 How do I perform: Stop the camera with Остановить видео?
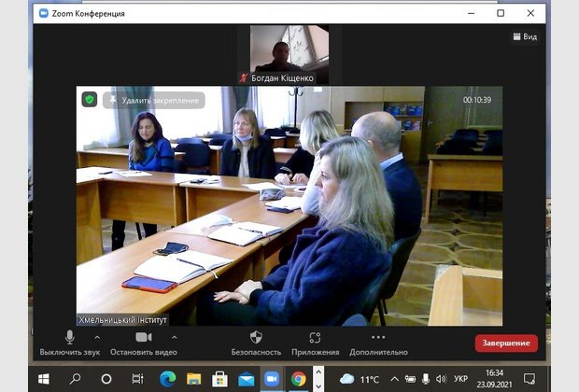pos(143,343)
